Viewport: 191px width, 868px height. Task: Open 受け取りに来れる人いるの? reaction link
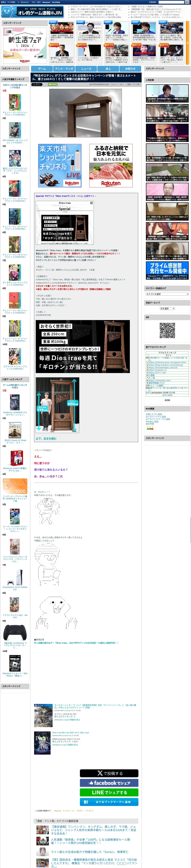pos(51,469)
